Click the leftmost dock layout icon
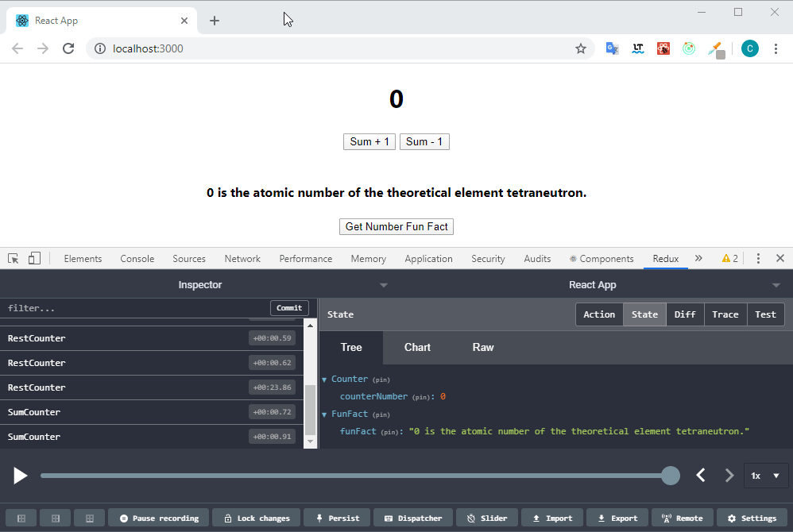This screenshot has height=532, width=793. tap(20, 518)
